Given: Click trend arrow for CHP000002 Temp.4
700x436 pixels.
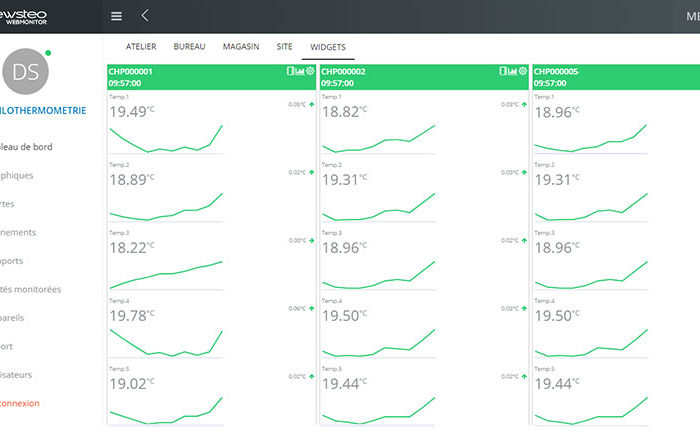Looking at the screenshot, I should [524, 308].
